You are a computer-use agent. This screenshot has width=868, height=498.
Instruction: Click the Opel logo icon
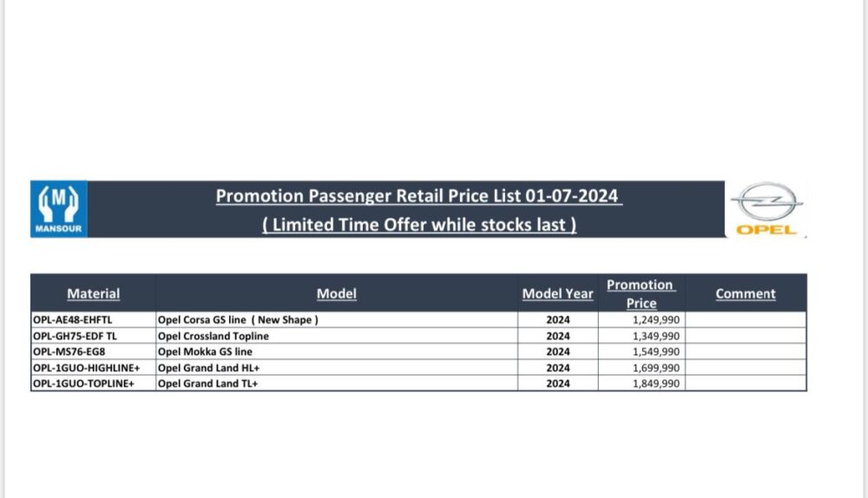766,209
